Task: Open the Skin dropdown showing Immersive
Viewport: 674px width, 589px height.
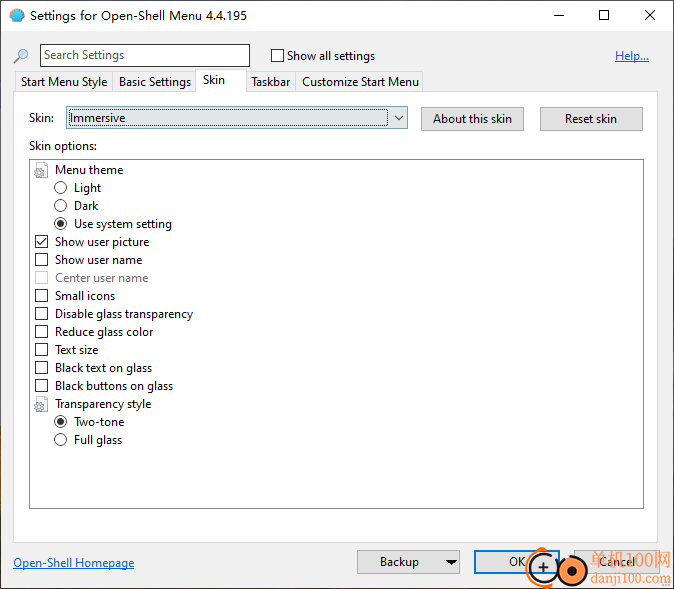Action: 237,118
